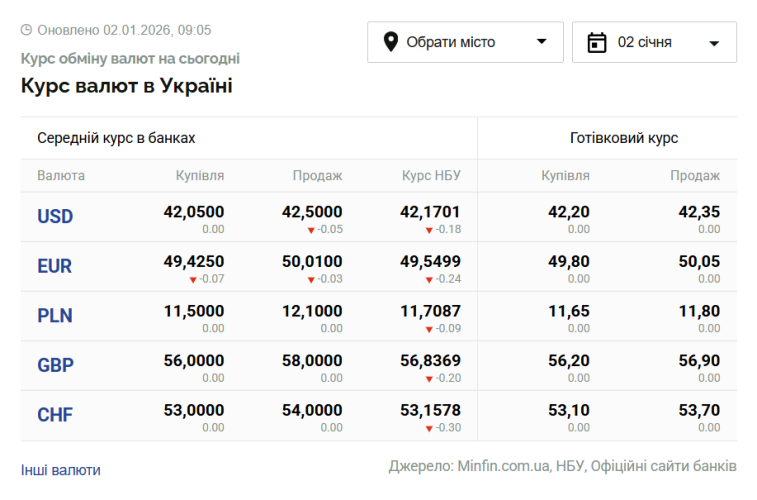757x500 pixels.
Task: Select the Середній курс в банках header
Action: (116, 138)
